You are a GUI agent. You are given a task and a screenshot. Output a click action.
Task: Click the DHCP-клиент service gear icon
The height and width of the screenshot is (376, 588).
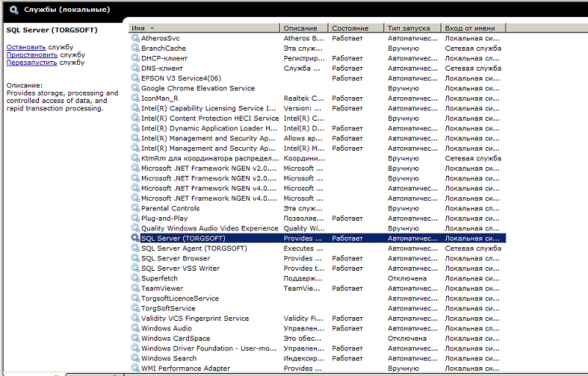coord(135,58)
